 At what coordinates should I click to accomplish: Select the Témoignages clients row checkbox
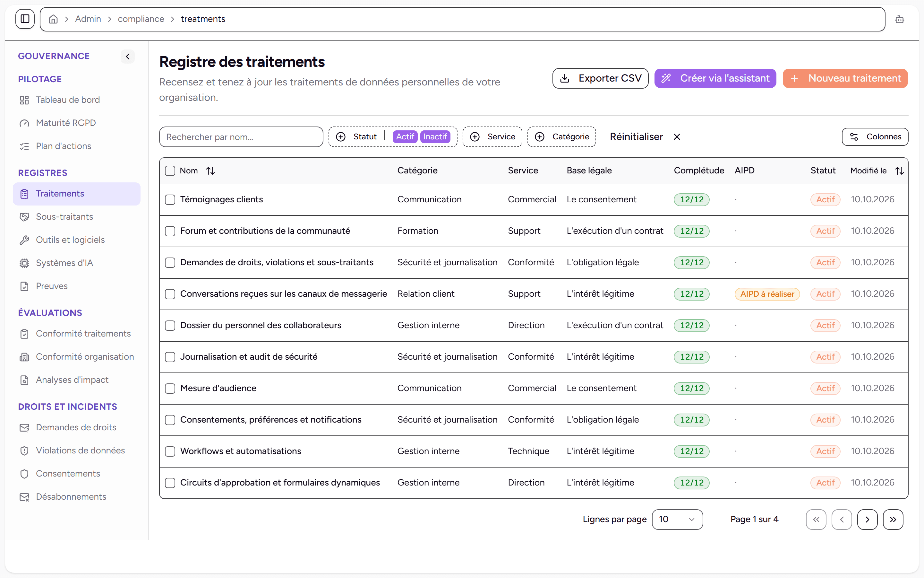coord(170,199)
